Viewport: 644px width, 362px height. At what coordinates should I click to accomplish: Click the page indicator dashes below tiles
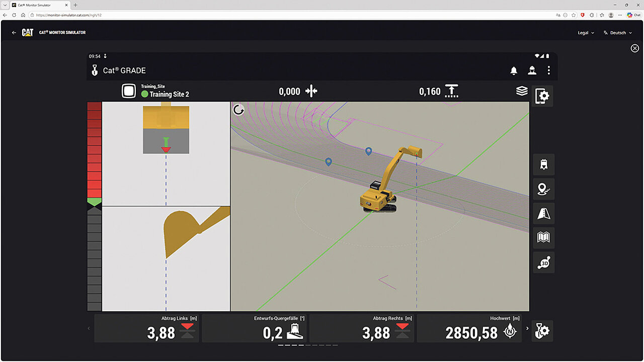tap(307, 345)
